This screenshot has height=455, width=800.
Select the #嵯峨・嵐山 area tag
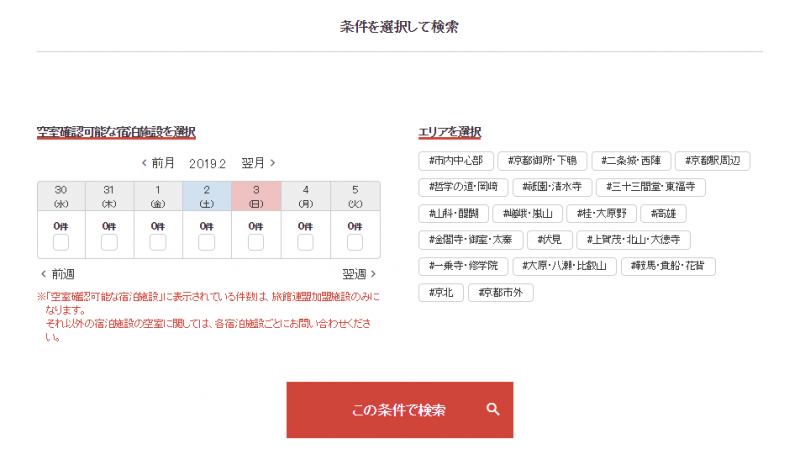click(529, 213)
